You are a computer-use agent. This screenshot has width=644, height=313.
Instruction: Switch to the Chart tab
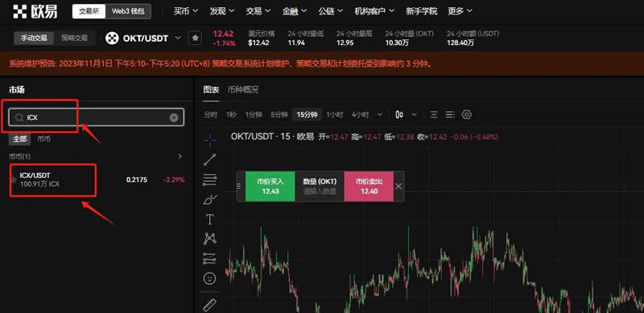click(x=211, y=89)
